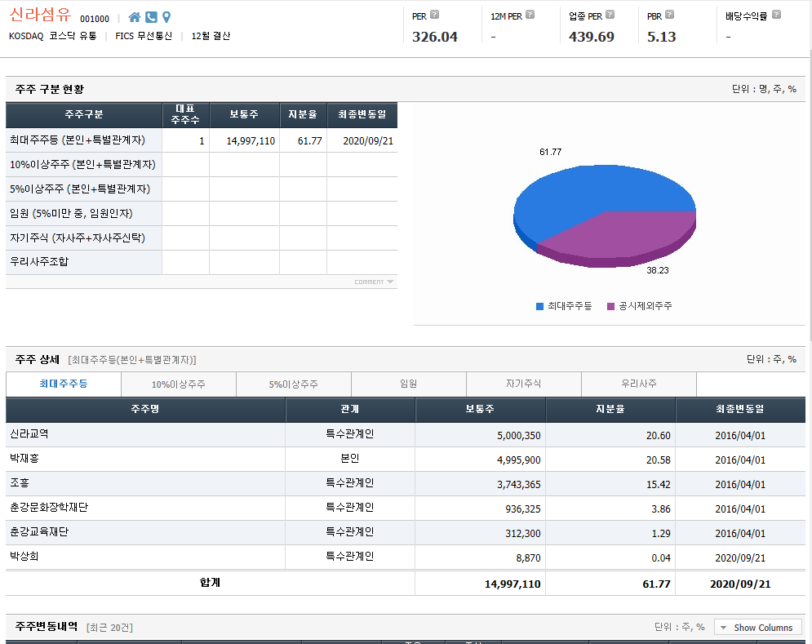Switch to the 5%이상주주 tab
Image resolution: width=812 pixels, height=644 pixels.
click(x=294, y=384)
